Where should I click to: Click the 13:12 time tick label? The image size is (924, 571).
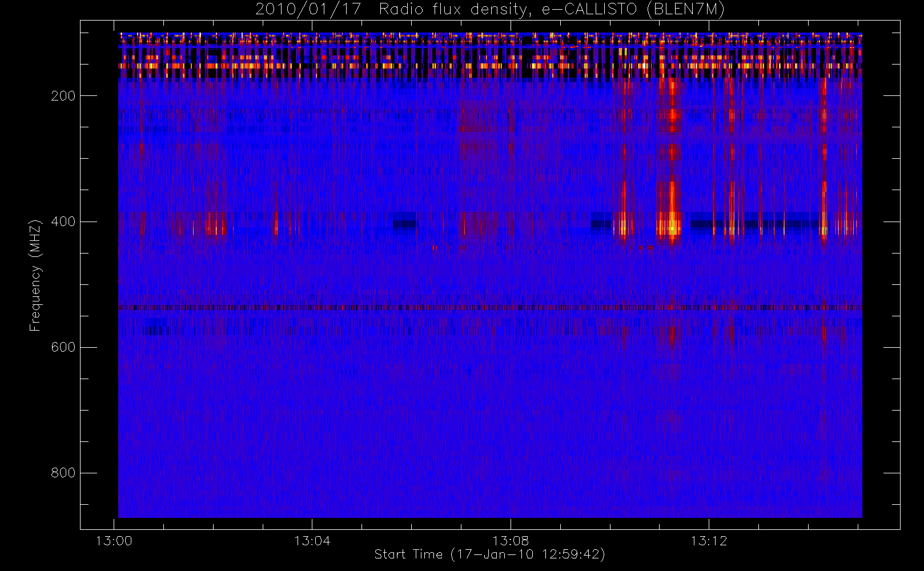(709, 541)
